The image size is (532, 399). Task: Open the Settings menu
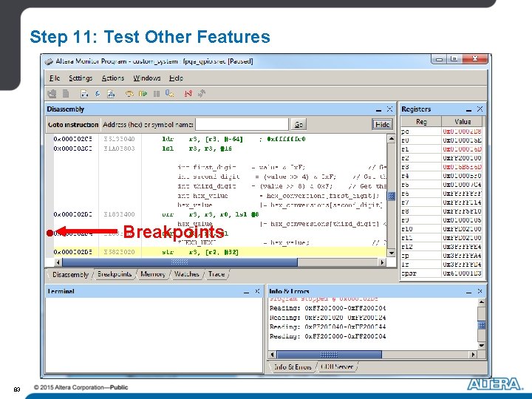[x=81, y=78]
